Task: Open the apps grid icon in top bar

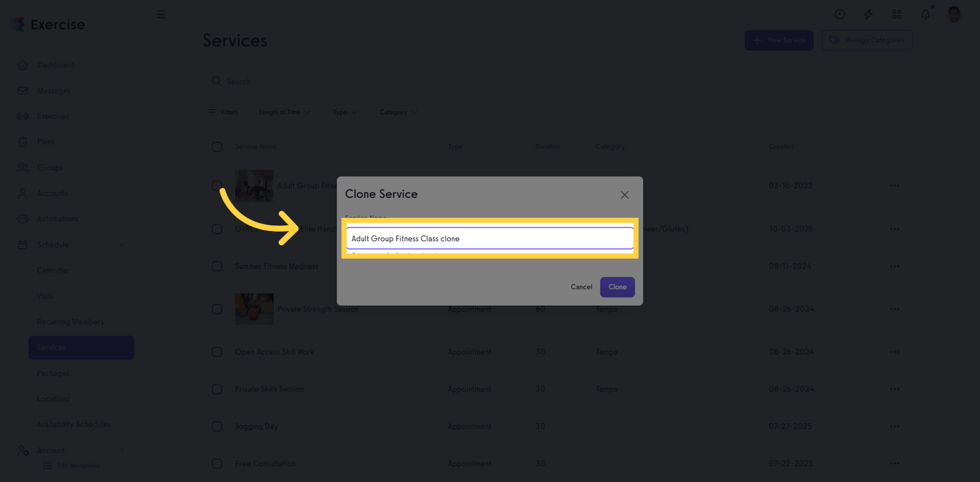Action: coord(897,14)
